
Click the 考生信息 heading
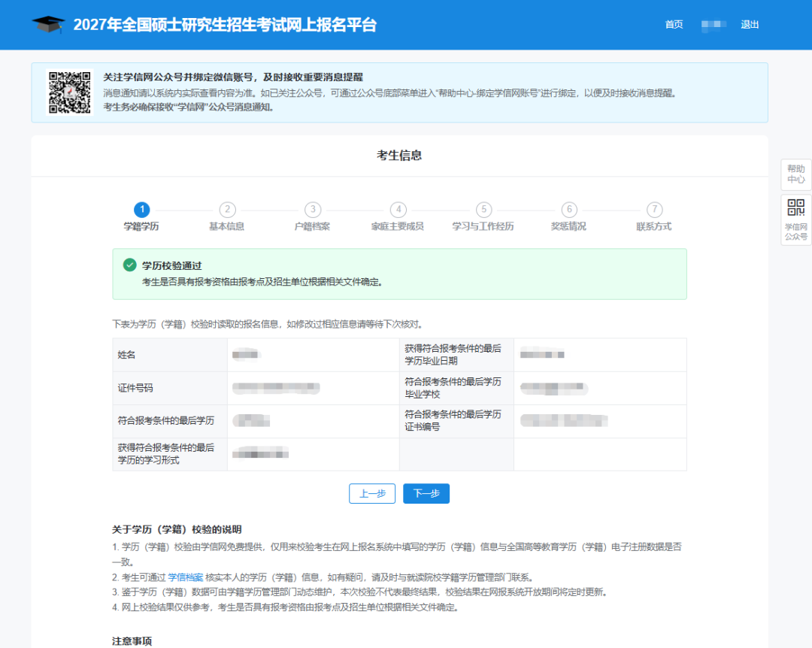pyautogui.click(x=399, y=156)
